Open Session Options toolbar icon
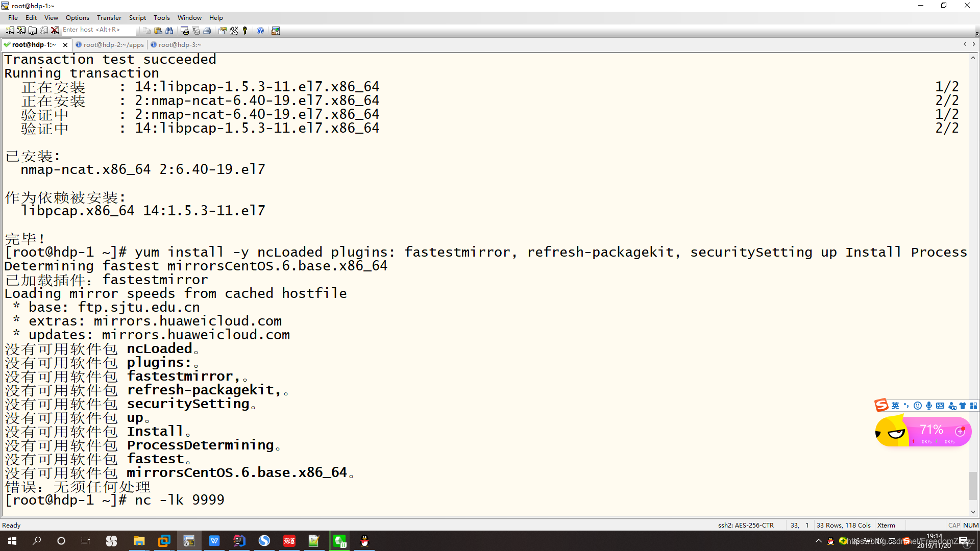The height and width of the screenshot is (551, 980). pos(223,31)
